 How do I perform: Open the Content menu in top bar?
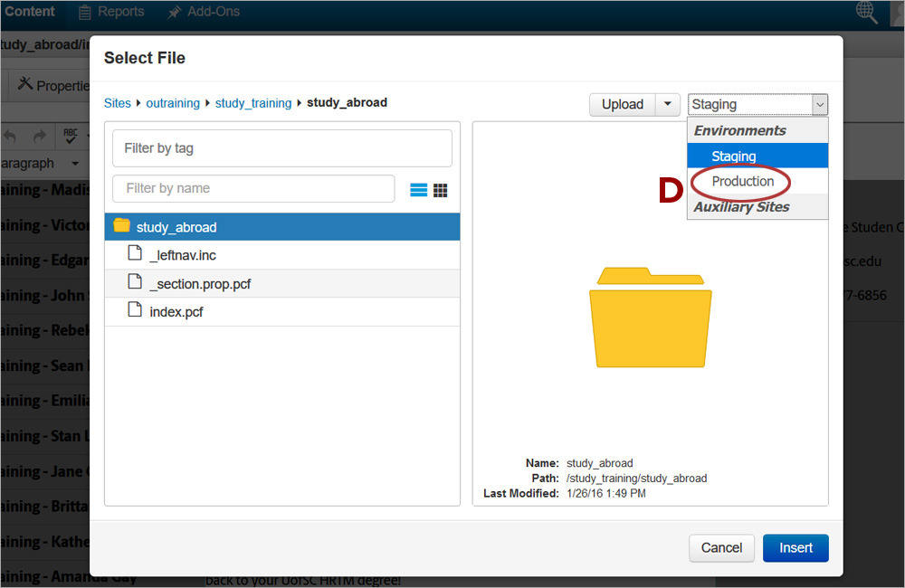29,12
